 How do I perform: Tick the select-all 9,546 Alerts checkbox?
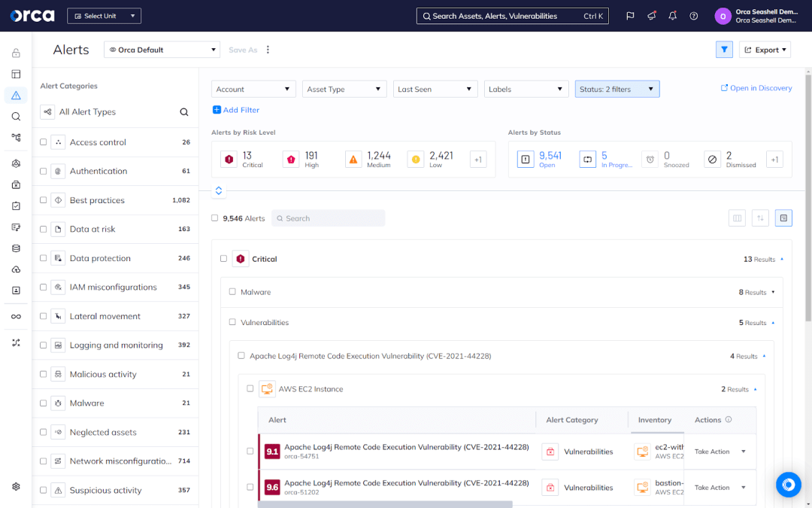coord(214,218)
